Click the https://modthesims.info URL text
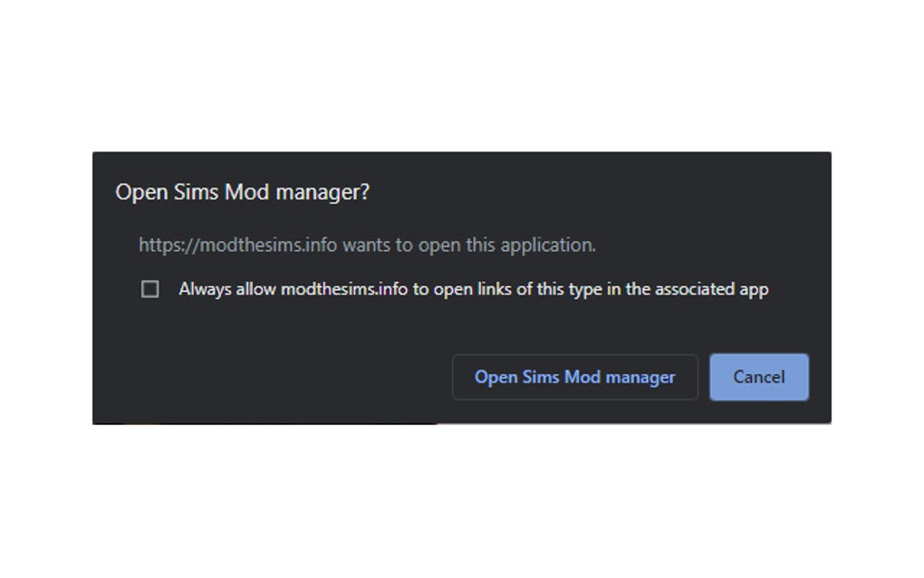The width and height of the screenshot is (924, 578). click(x=237, y=245)
